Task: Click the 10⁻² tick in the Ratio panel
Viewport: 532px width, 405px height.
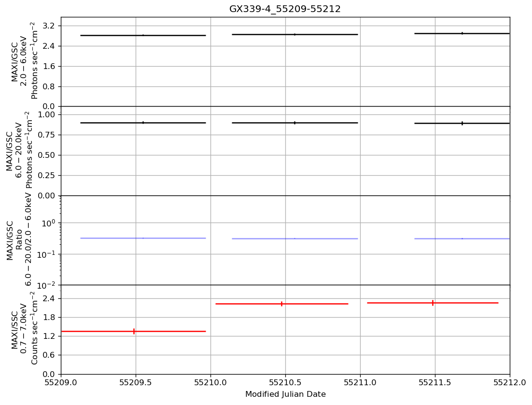Action: click(47, 285)
